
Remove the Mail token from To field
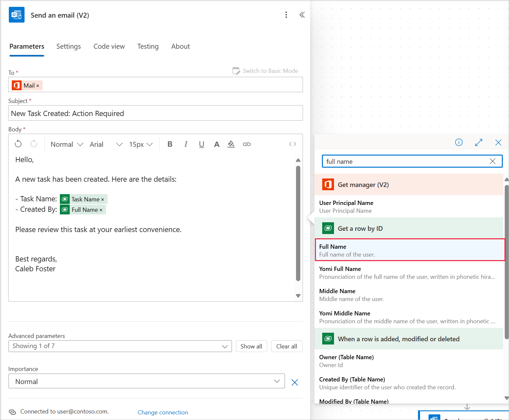[38, 86]
